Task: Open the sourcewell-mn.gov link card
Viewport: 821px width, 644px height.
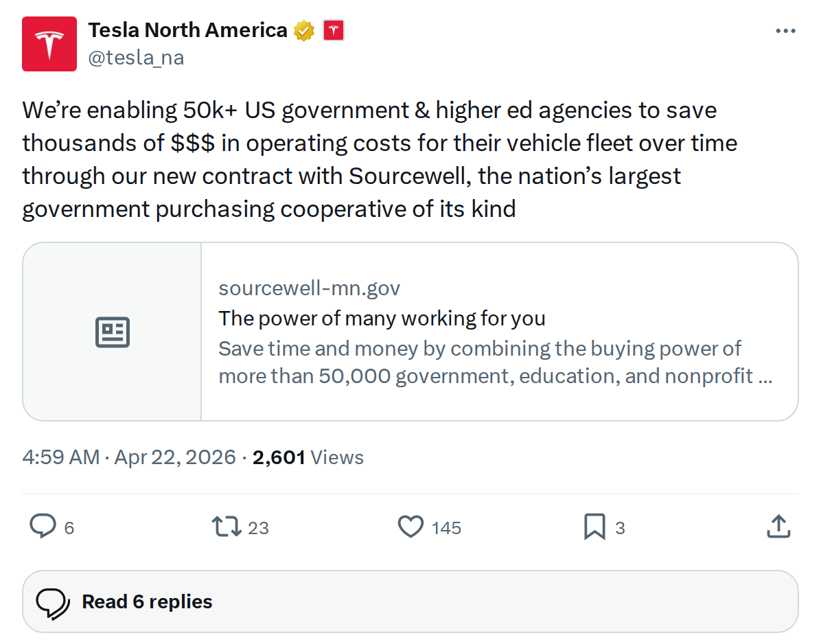Action: pos(412,331)
